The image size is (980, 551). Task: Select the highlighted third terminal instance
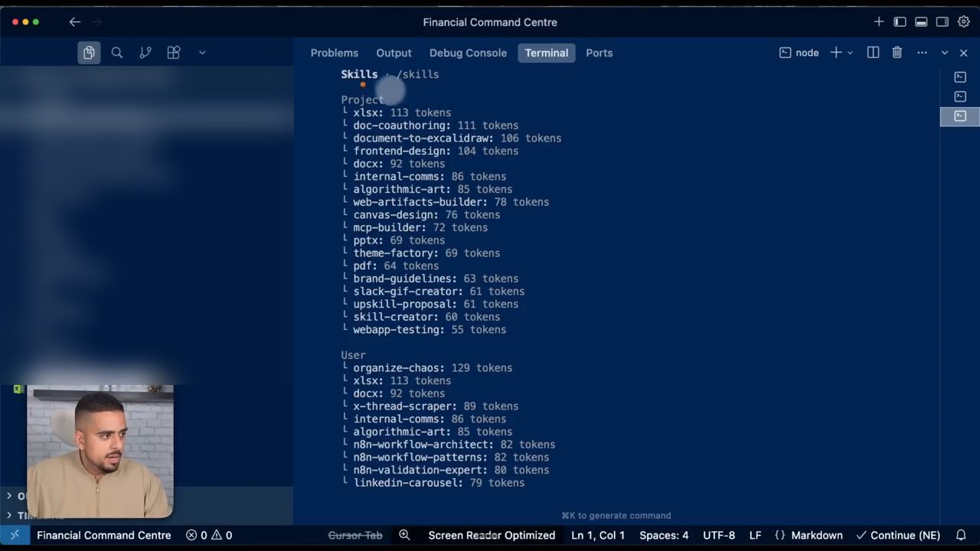960,116
